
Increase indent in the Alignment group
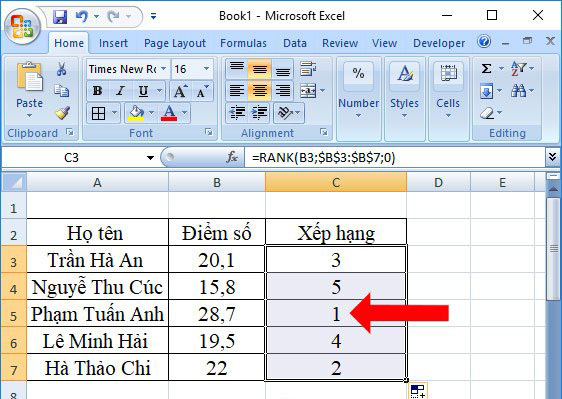[x=259, y=113]
